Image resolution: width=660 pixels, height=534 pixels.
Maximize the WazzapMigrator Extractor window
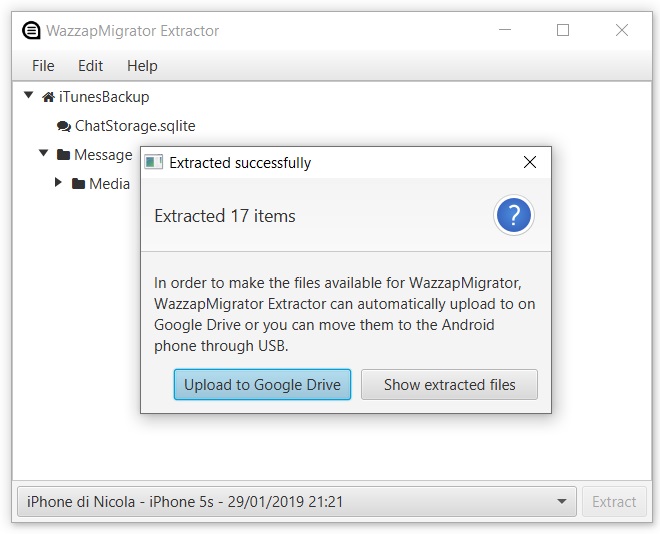[563, 30]
